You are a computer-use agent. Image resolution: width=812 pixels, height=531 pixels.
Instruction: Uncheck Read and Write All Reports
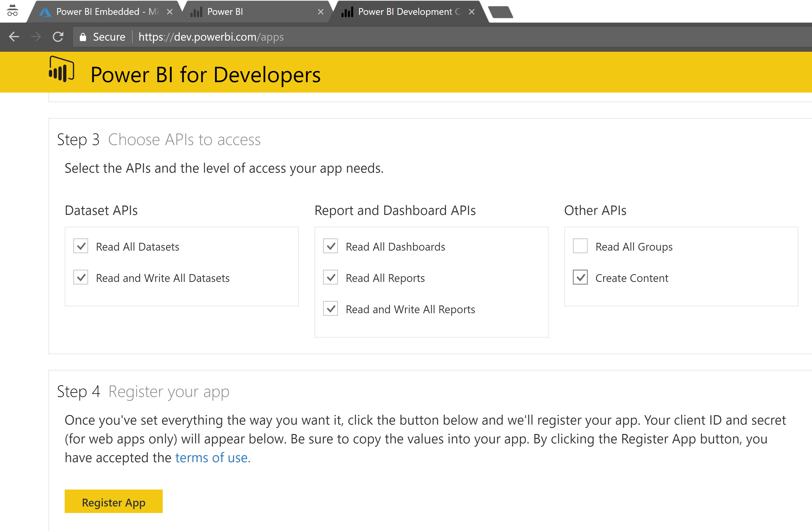coord(330,309)
